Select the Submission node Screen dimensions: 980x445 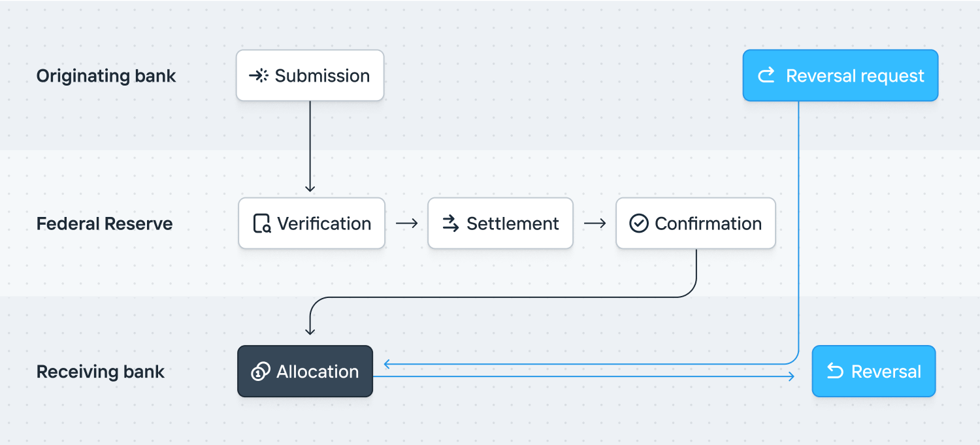pyautogui.click(x=310, y=76)
